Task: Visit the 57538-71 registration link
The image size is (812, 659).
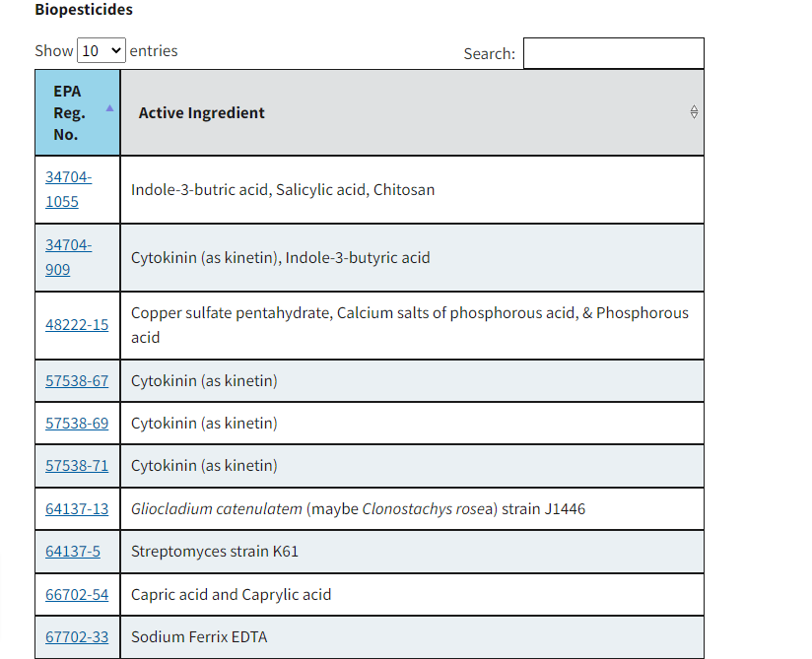Action: coord(77,465)
